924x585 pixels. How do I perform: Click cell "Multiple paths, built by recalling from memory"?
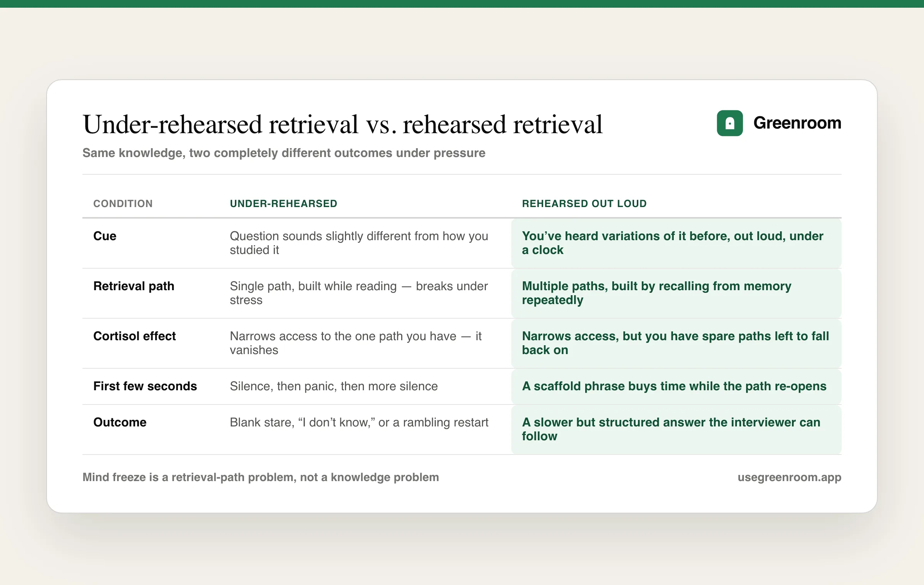point(676,293)
